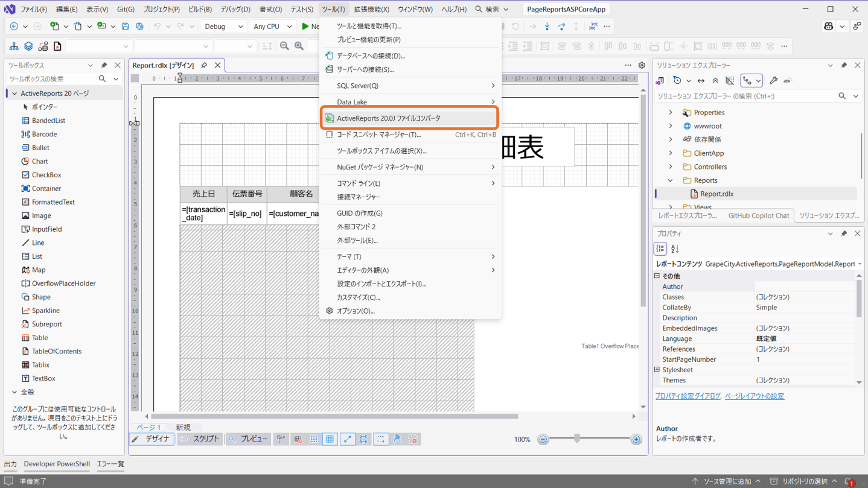Click the pan hand tool in designer bottom bar
Image resolution: width=868 pixels, height=488 pixels.
[397, 440]
